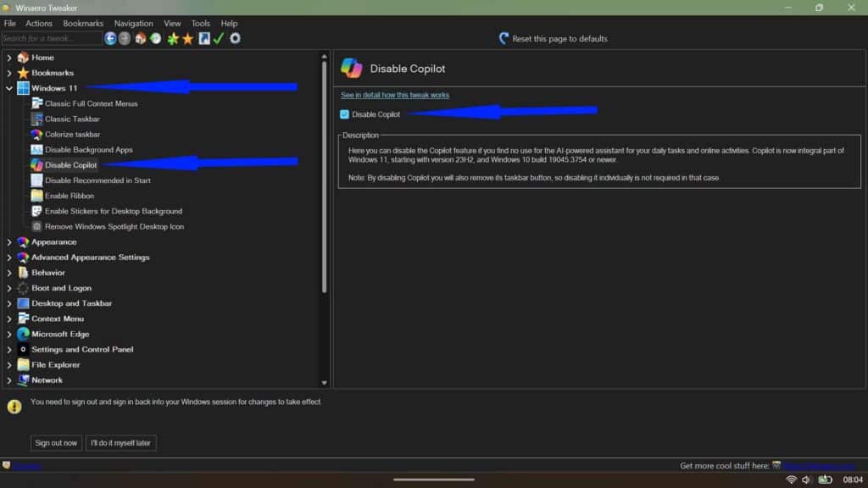The width and height of the screenshot is (868, 488).
Task: Click the green star toolbar icon
Action: (x=172, y=38)
